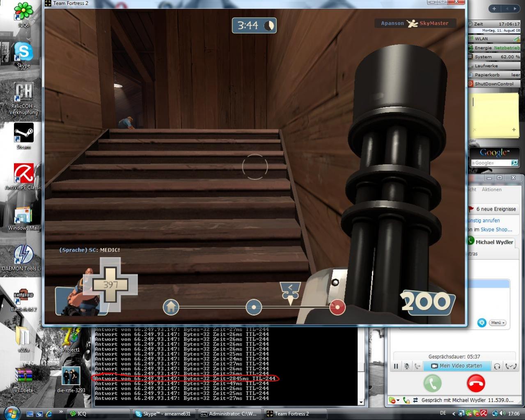Open the ICQ6 desktop shortcut
This screenshot has height=420, width=525.
23,14
